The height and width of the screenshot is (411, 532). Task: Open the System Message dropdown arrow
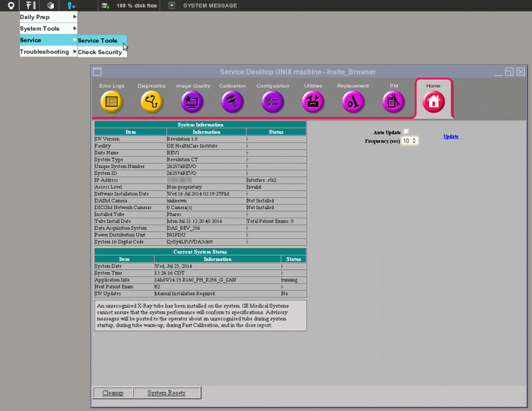point(172,6)
